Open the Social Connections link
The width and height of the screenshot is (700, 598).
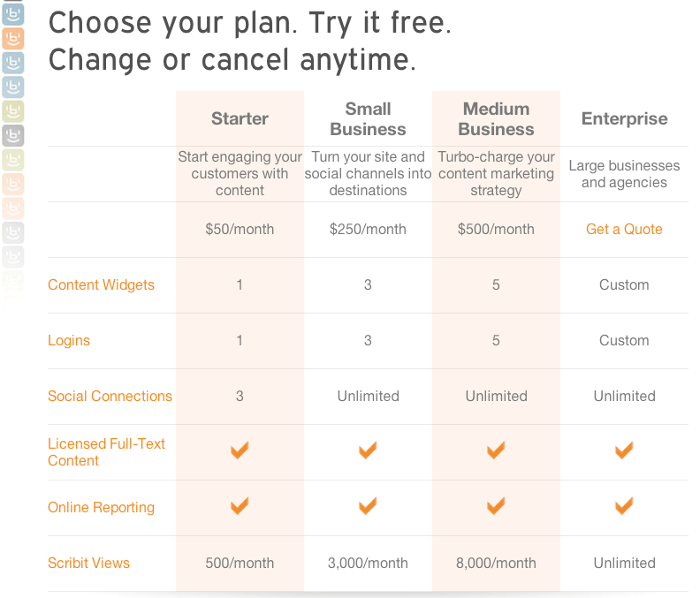110,396
